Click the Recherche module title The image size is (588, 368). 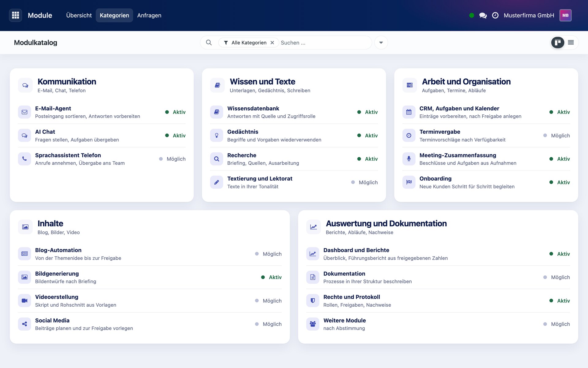pos(242,155)
